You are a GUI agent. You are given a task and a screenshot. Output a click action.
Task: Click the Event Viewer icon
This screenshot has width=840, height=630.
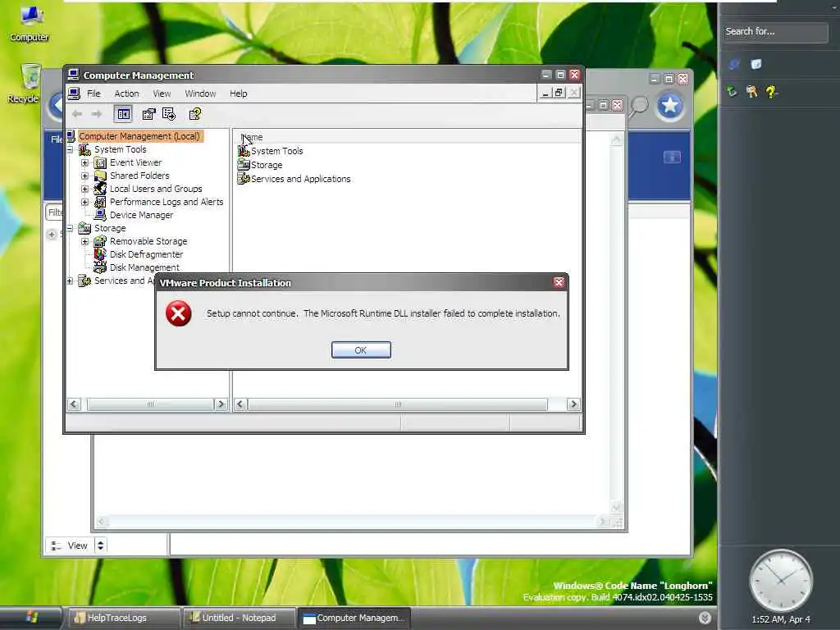tap(100, 162)
